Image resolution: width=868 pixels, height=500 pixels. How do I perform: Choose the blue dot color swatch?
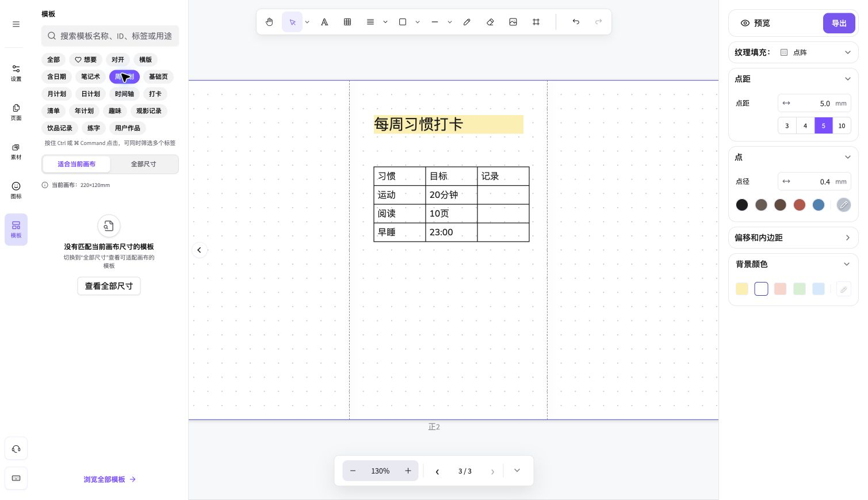click(819, 205)
